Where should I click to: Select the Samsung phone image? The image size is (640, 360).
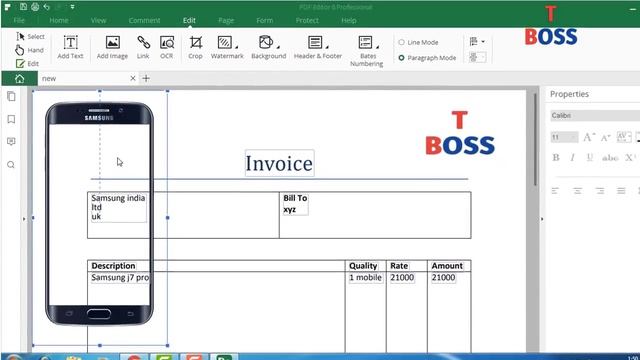tap(99, 214)
